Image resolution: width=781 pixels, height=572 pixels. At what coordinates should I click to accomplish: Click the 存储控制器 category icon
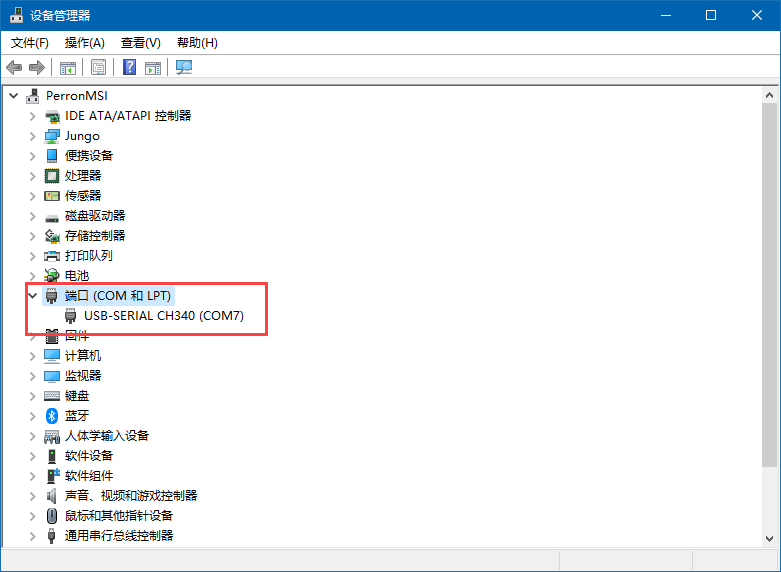coord(52,236)
